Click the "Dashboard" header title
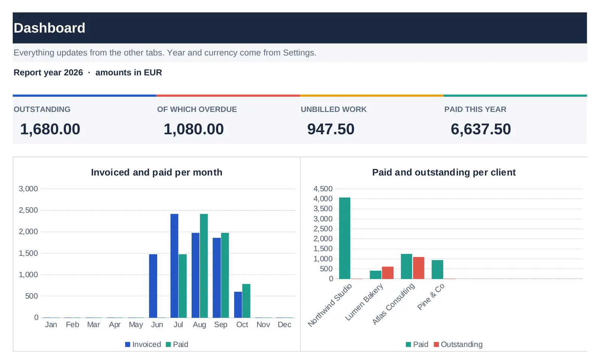This screenshot has height=364, width=600. tap(49, 28)
